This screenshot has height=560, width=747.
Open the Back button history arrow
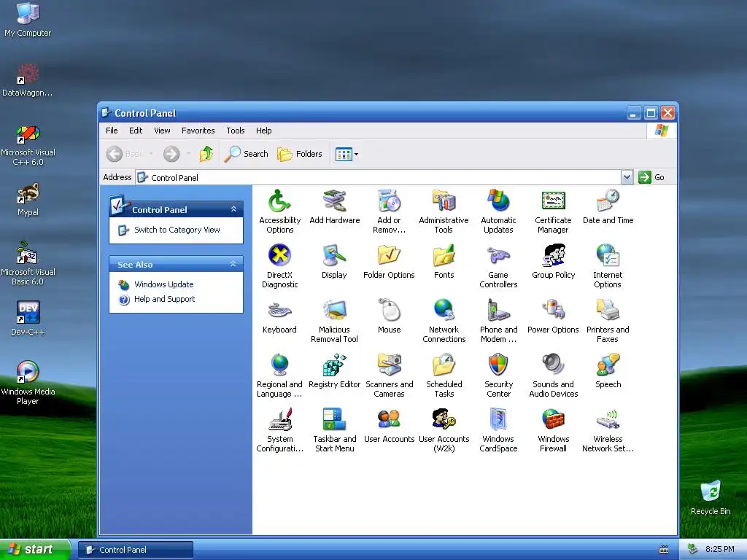[x=151, y=154]
